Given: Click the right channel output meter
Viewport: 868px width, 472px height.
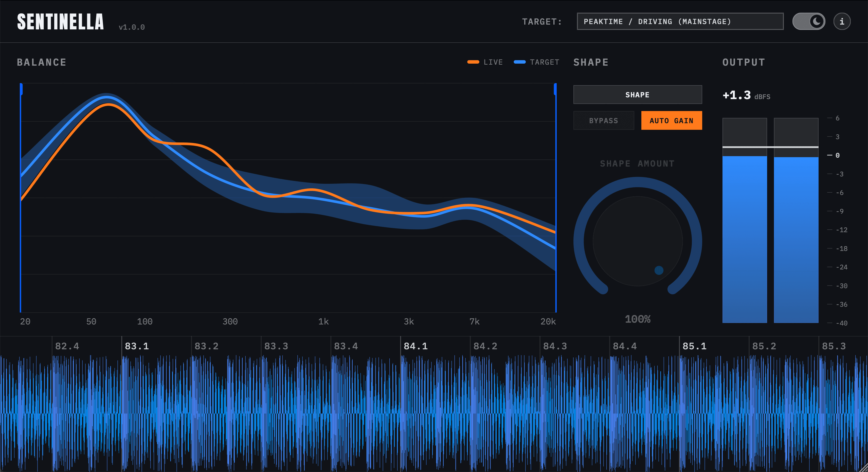Looking at the screenshot, I should pyautogui.click(x=796, y=220).
